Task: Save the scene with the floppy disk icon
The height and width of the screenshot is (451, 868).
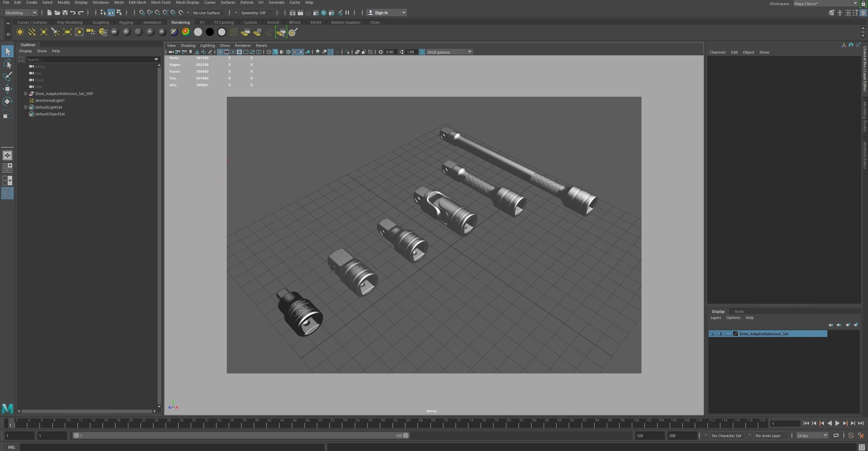Action: tap(65, 13)
